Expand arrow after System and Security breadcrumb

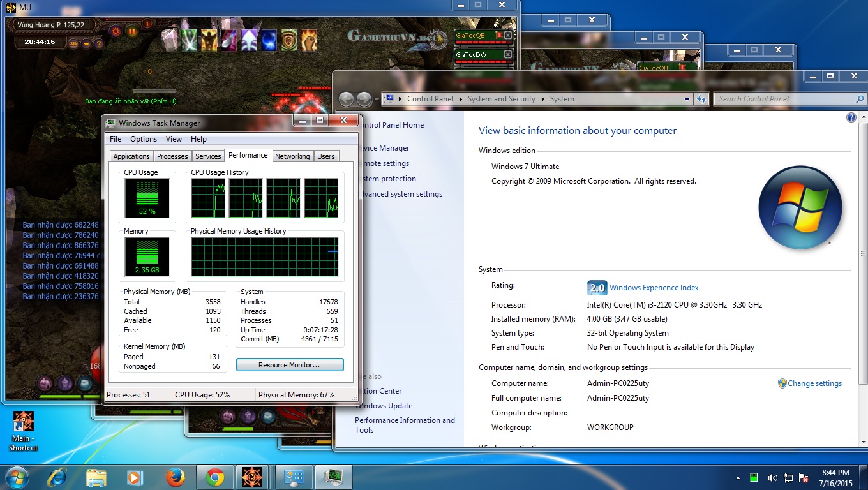[543, 100]
